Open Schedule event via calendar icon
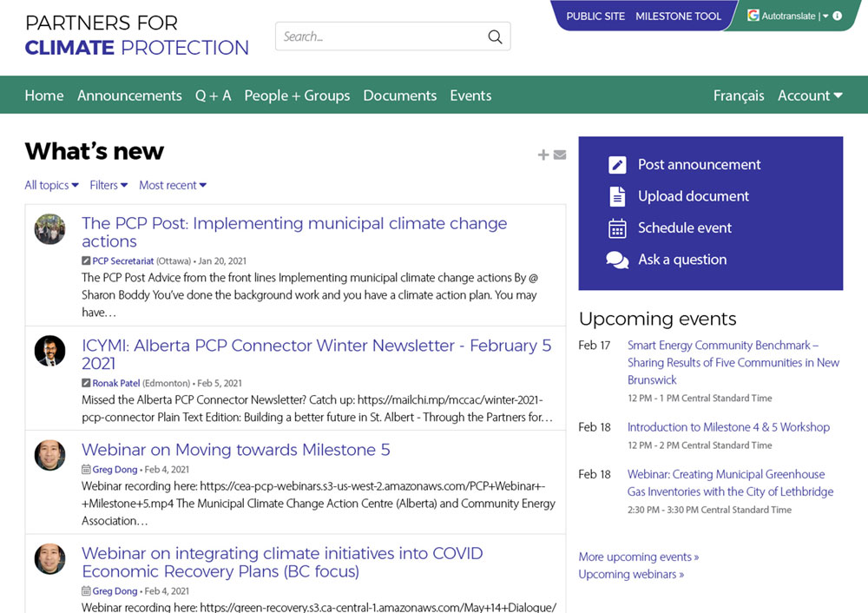Image resolution: width=868 pixels, height=613 pixels. coord(617,227)
